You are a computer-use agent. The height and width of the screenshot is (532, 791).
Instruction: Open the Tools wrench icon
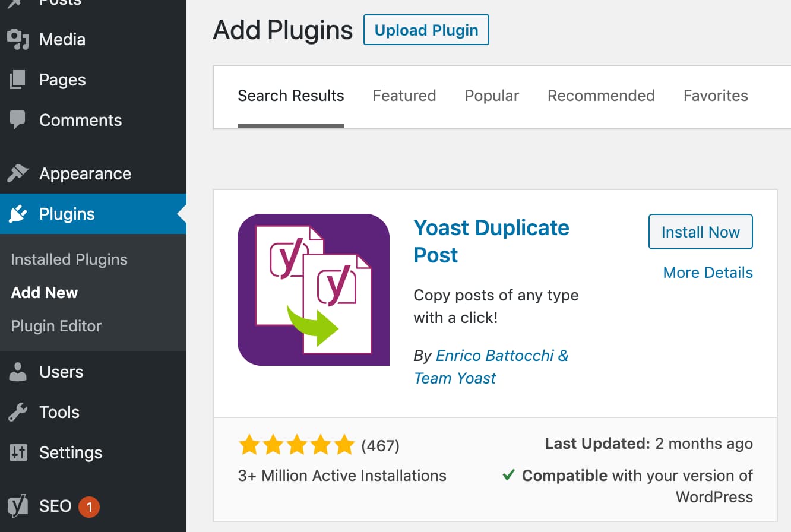point(18,412)
